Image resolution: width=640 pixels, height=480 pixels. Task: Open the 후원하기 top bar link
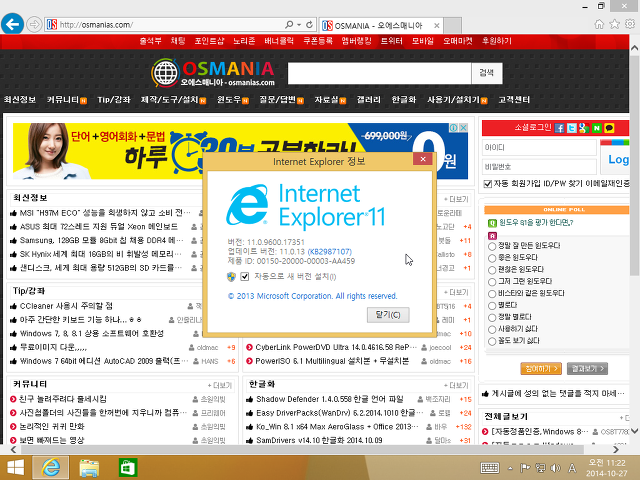pos(496,41)
